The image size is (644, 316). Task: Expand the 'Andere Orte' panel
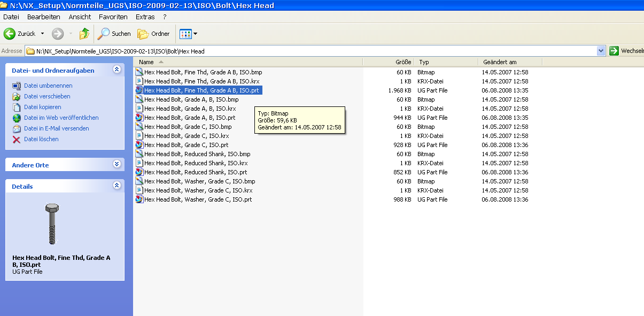117,164
